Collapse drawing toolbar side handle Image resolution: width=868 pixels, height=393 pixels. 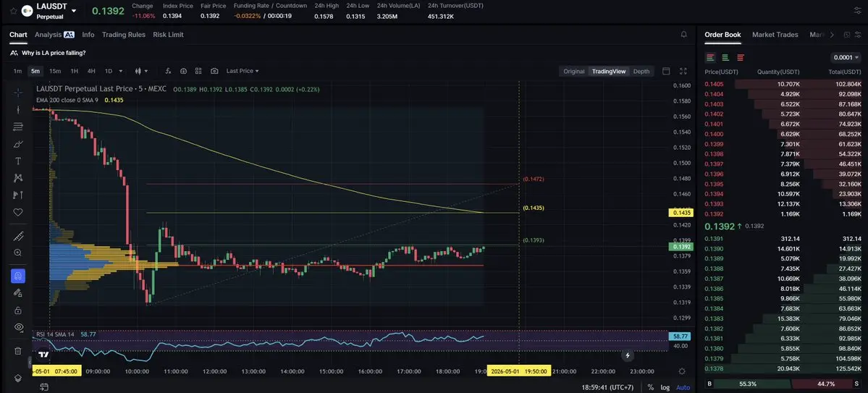tap(30, 363)
